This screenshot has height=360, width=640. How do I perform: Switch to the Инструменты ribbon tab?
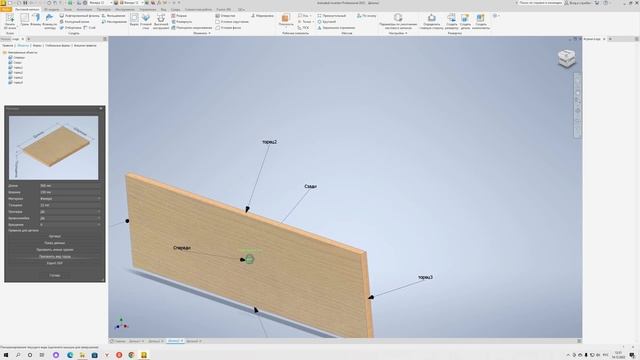(x=124, y=9)
